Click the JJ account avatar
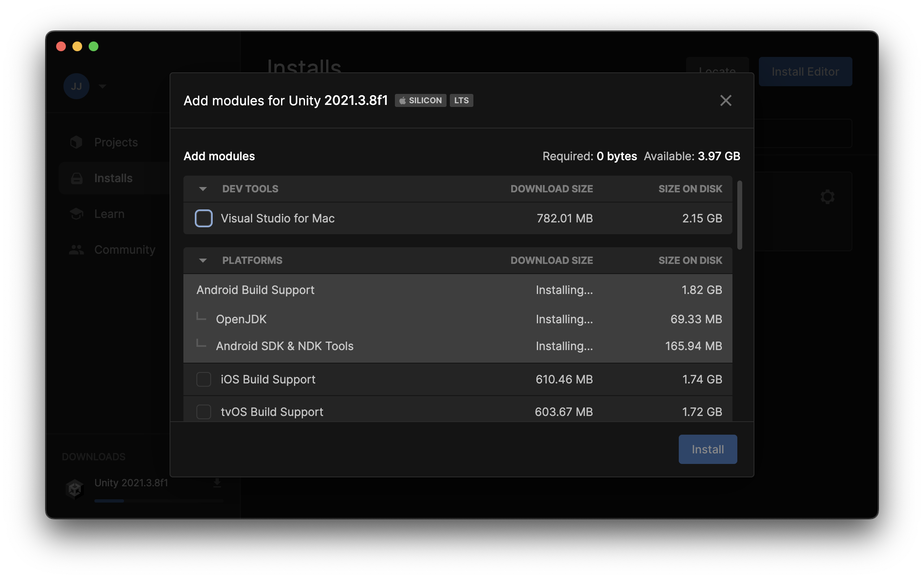924x579 pixels. point(76,86)
